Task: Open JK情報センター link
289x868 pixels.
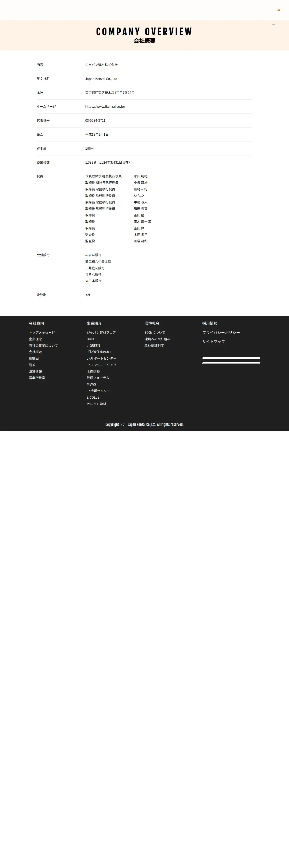Action: coord(98,391)
